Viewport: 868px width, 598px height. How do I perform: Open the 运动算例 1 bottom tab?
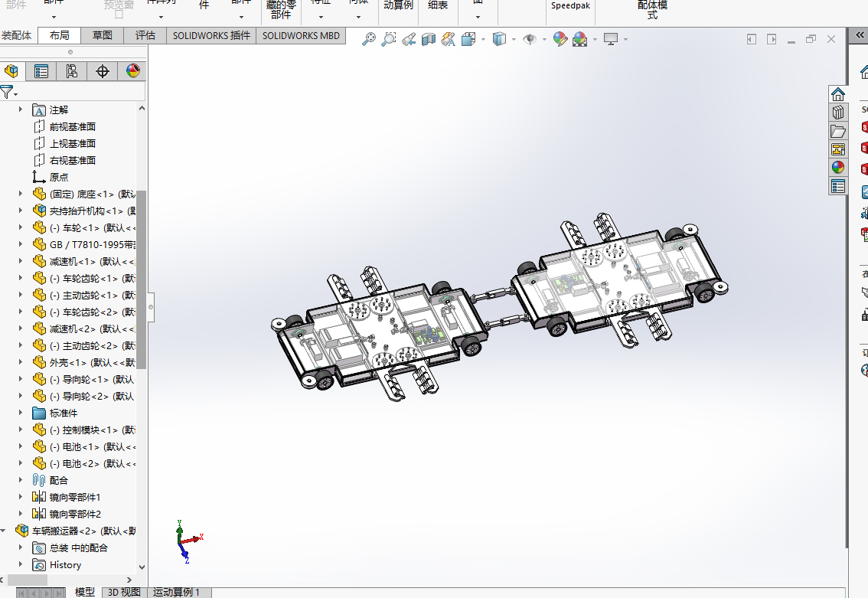coord(176,593)
